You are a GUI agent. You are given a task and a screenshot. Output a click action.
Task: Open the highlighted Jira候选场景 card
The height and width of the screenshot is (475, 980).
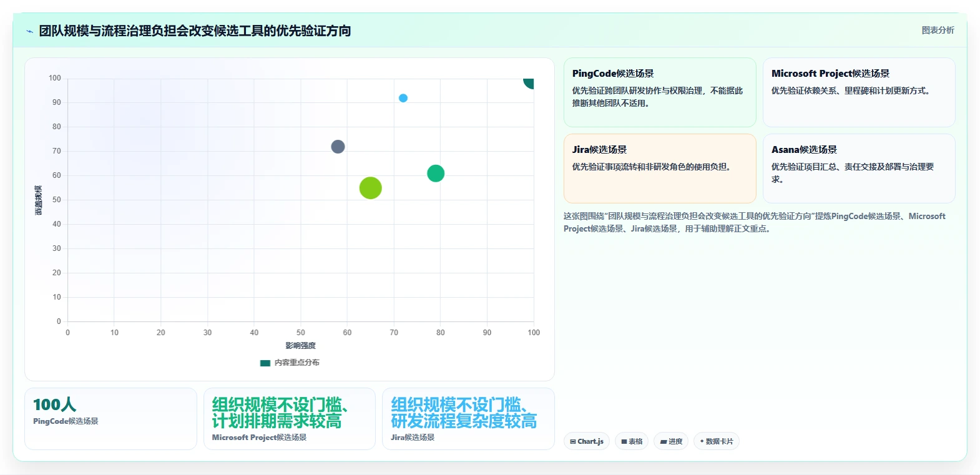click(x=660, y=169)
